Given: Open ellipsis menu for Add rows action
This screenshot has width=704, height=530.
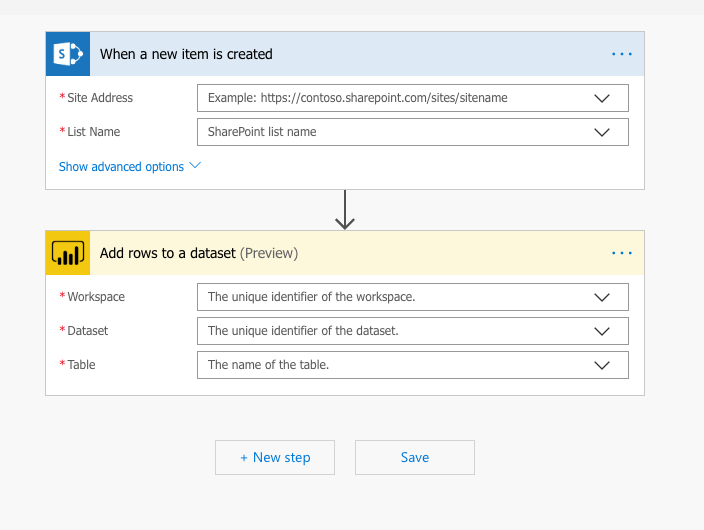Looking at the screenshot, I should coord(622,254).
